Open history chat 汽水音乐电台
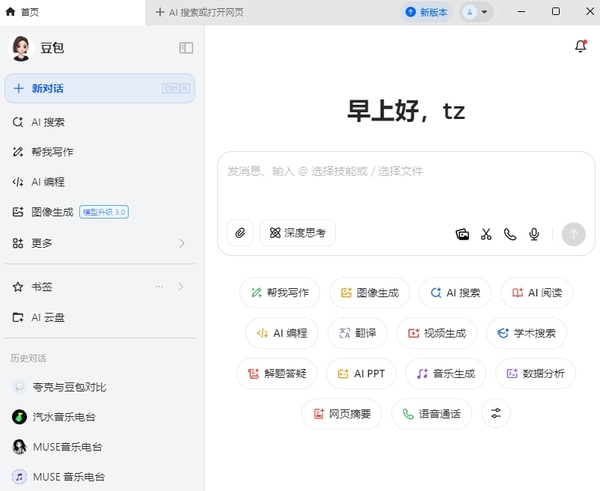Image resolution: width=600 pixels, height=491 pixels. 100,417
